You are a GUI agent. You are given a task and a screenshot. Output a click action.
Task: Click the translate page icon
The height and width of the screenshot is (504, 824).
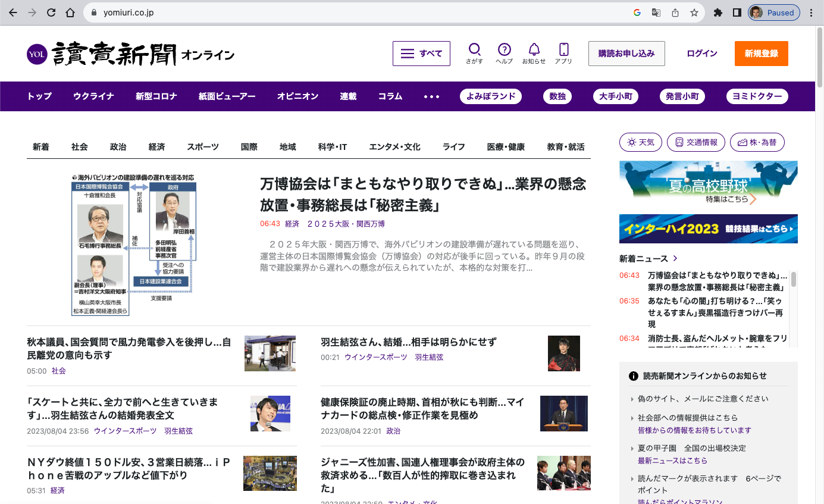click(x=656, y=12)
